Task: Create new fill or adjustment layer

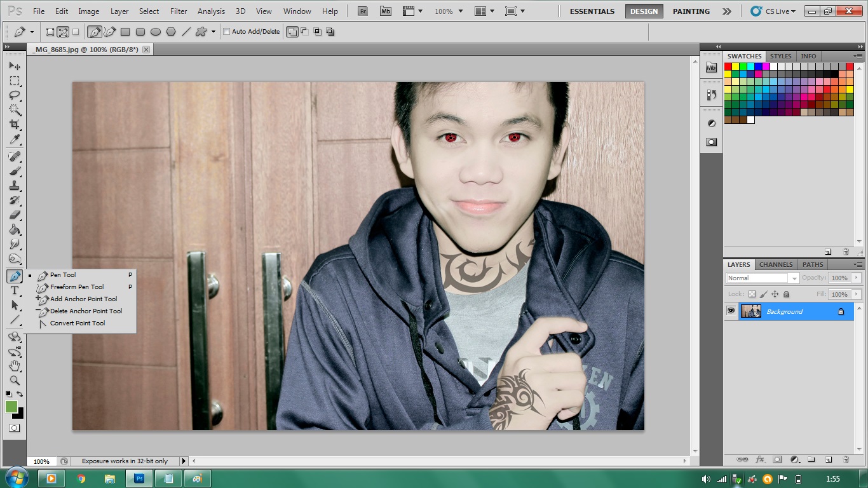Action: [x=794, y=459]
